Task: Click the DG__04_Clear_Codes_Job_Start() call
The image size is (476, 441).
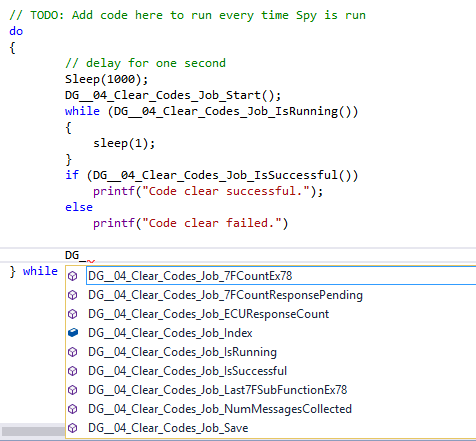Action: point(173,95)
